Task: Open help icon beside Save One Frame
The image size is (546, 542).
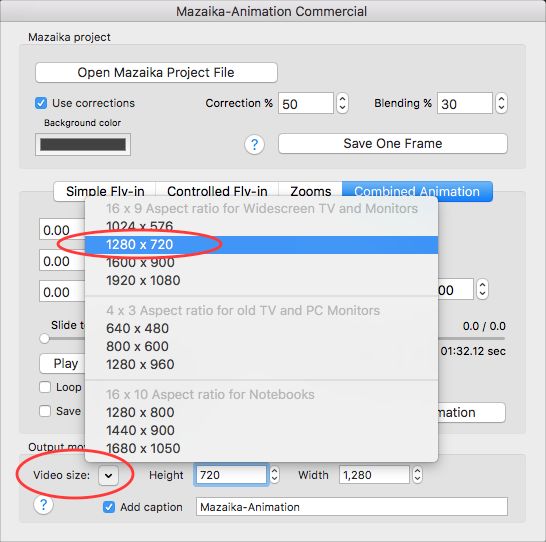Action: point(255,144)
